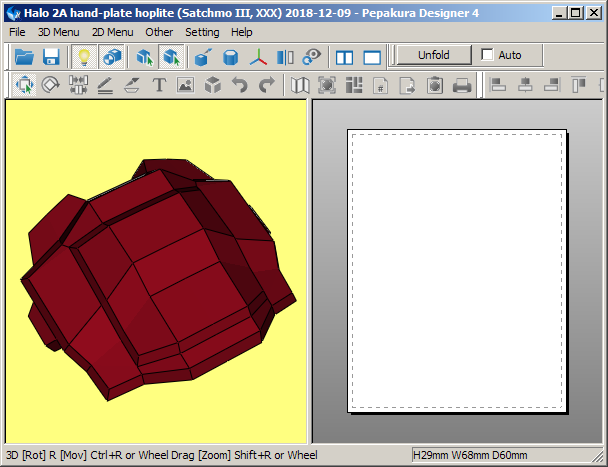Save the file with the floppy icon
Image resolution: width=608 pixels, height=467 pixels.
tap(51, 57)
